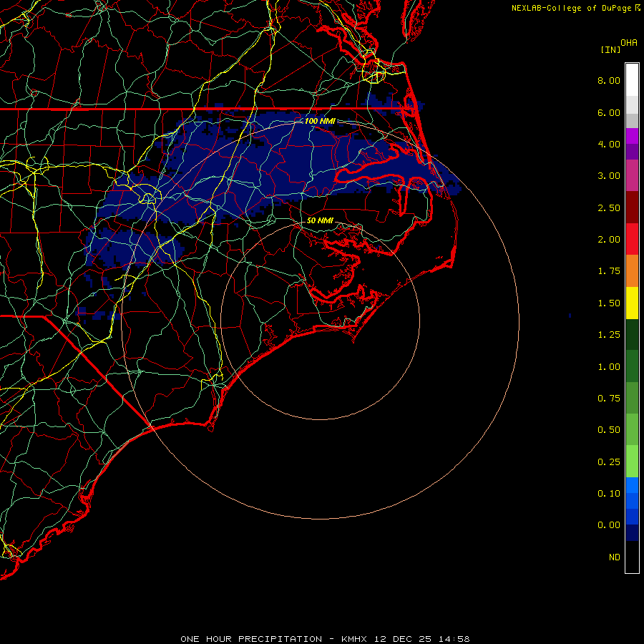Click the 1.25 legend value
The height and width of the screenshot is (644, 644).
pos(609,335)
